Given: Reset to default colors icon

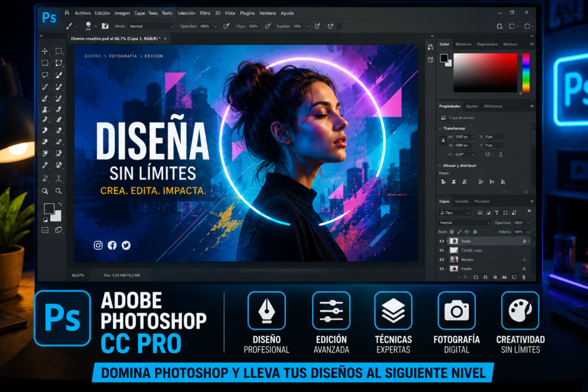Looking at the screenshot, I should click(x=46, y=220).
